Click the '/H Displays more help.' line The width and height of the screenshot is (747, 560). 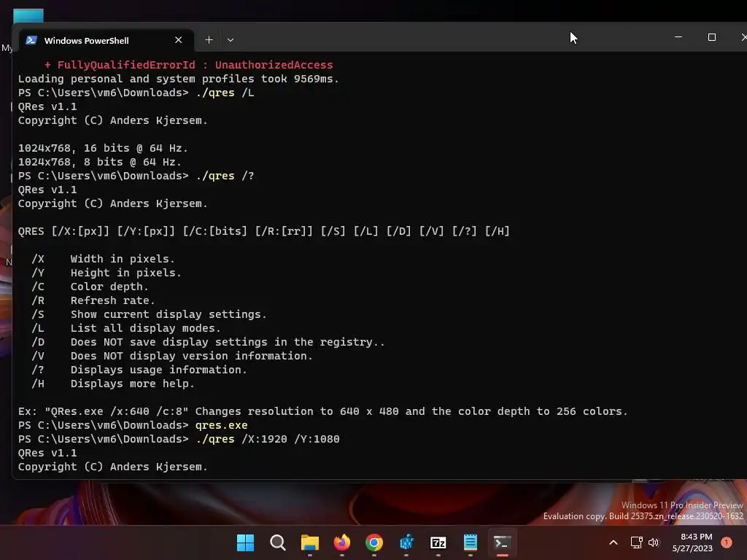tap(113, 384)
